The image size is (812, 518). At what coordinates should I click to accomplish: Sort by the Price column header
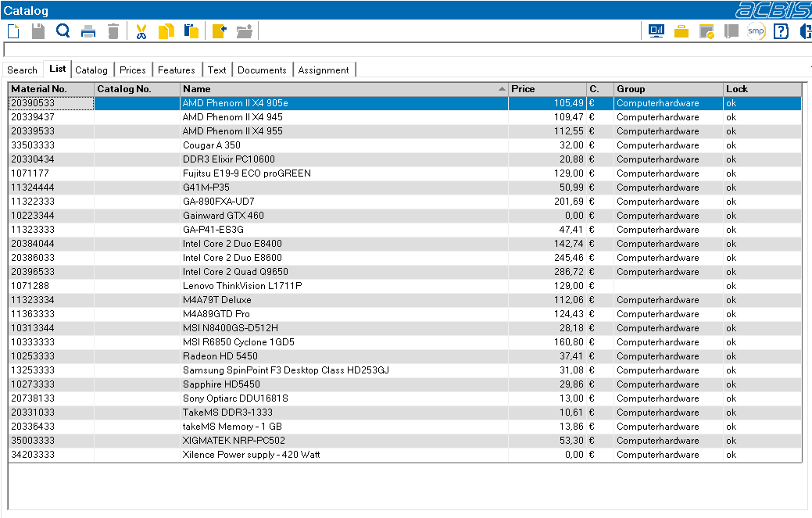pos(547,89)
